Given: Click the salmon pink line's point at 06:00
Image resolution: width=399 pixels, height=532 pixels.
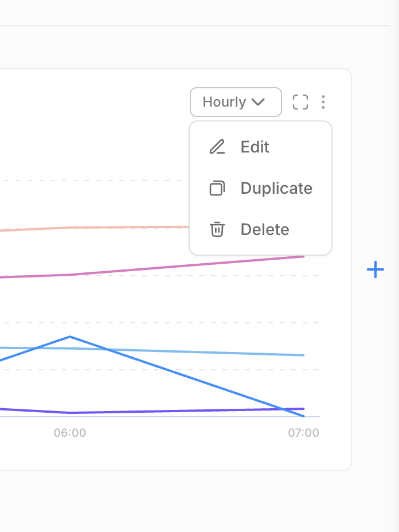Looking at the screenshot, I should [70, 228].
